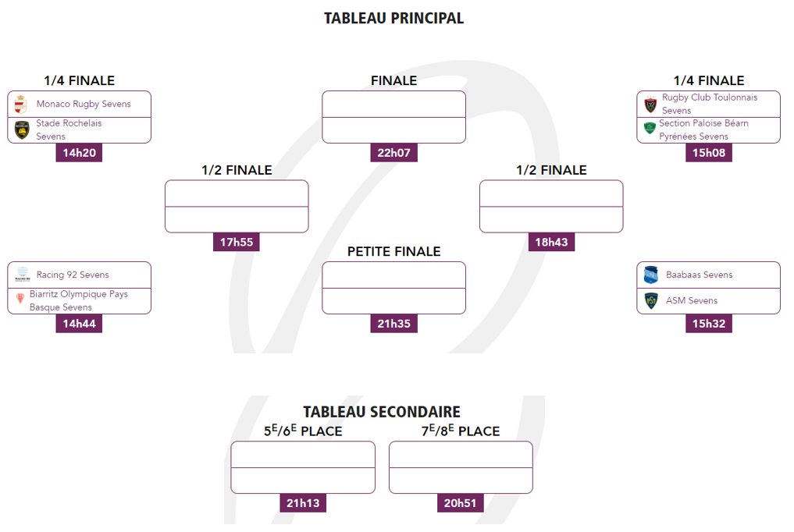Click the 21h35 petite finale time badge
Screen dimensions: 794x532
[x=393, y=324]
